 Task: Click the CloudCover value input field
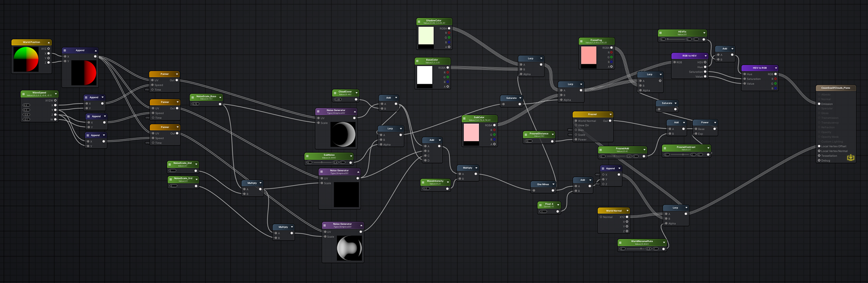tap(338, 99)
